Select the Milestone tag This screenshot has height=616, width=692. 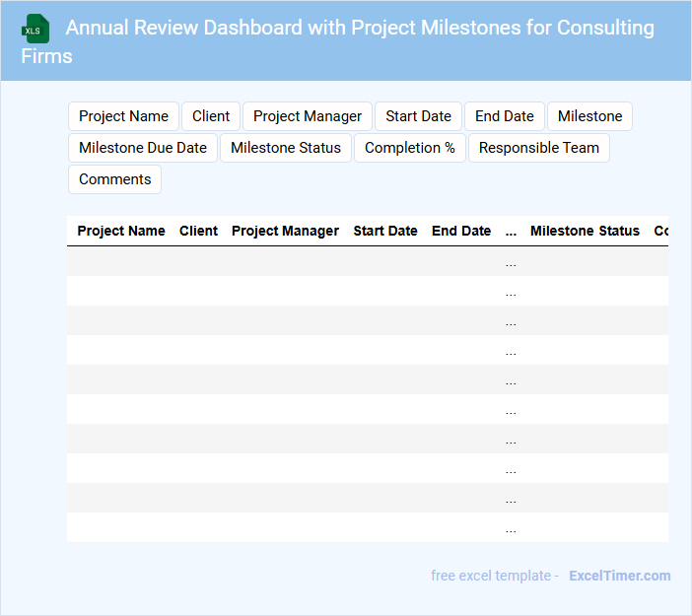(x=589, y=116)
